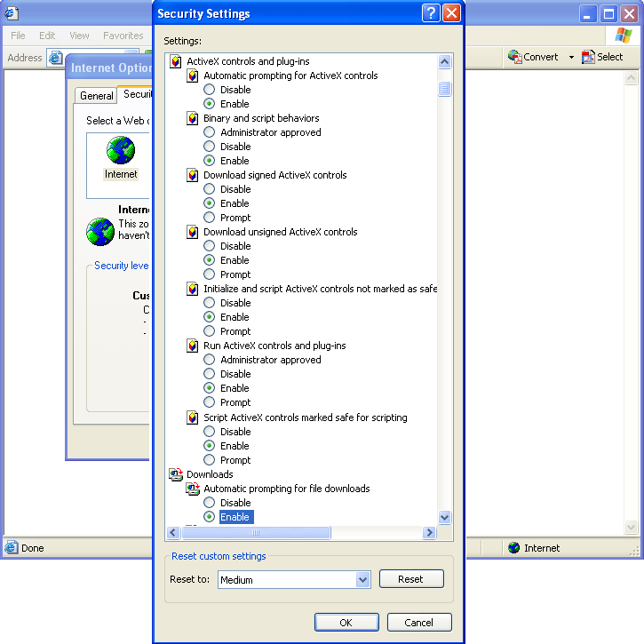
Task: Click the Select toolbar icon
Action: [x=589, y=57]
